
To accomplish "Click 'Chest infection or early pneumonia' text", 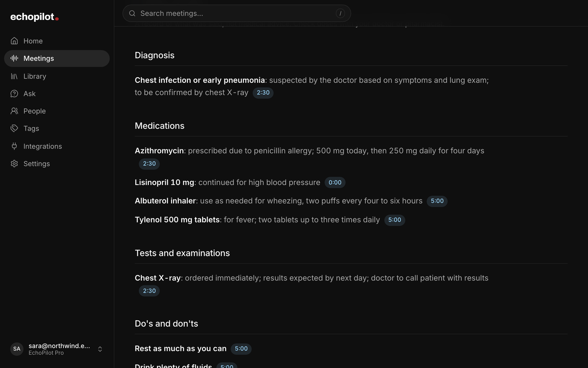I will coord(200,80).
